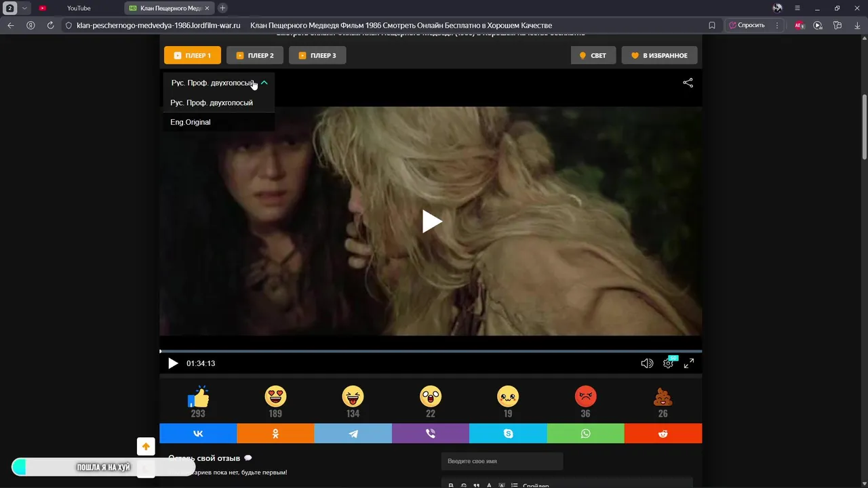Open a new browser tab
868x488 pixels.
222,8
